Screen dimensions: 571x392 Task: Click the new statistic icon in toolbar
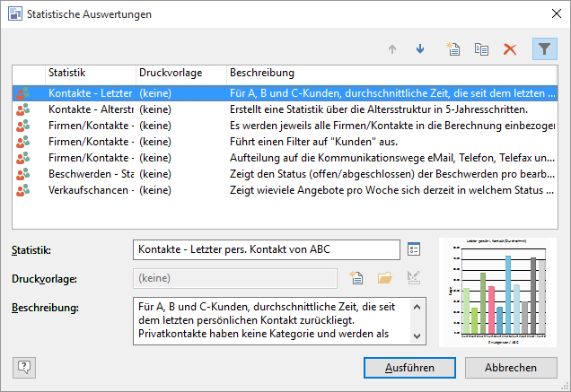point(454,48)
